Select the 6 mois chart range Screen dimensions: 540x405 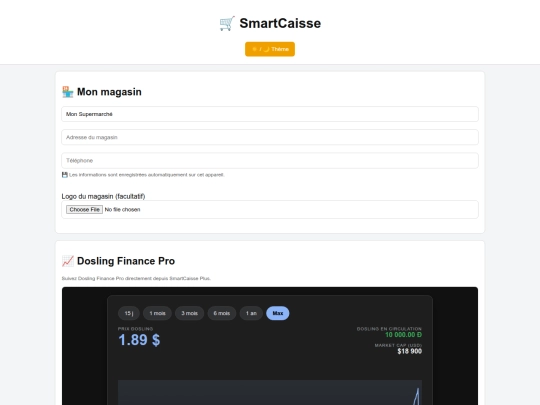(222, 313)
